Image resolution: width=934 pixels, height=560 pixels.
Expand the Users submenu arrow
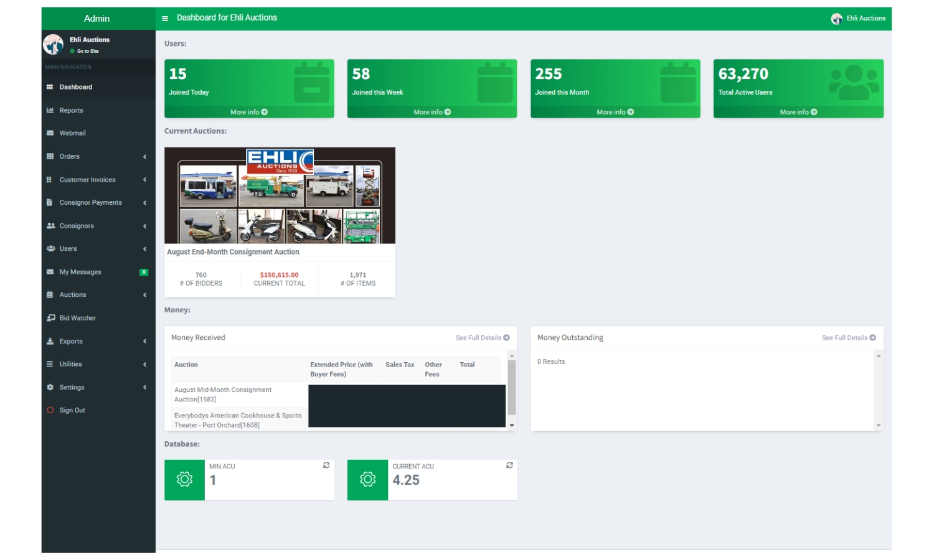[x=144, y=249]
